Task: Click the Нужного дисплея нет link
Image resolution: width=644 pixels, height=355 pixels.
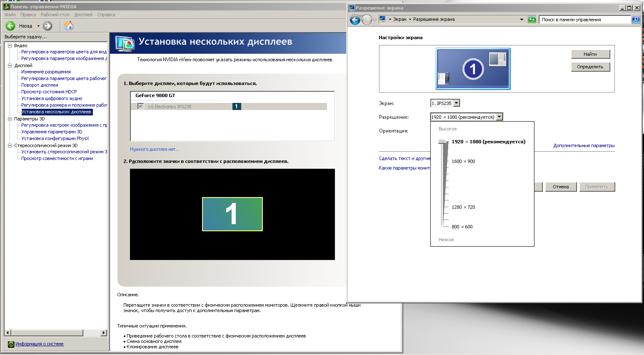Action: pos(154,149)
